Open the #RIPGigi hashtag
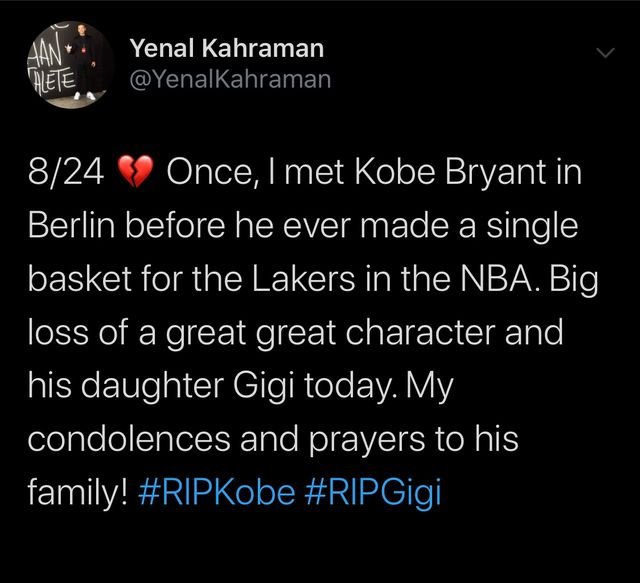640x583 pixels. (x=371, y=492)
